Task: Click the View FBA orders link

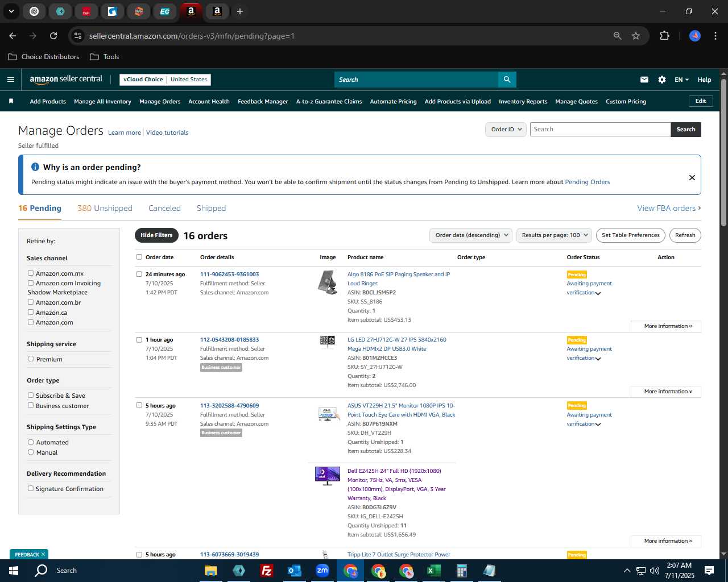Action: 669,208
